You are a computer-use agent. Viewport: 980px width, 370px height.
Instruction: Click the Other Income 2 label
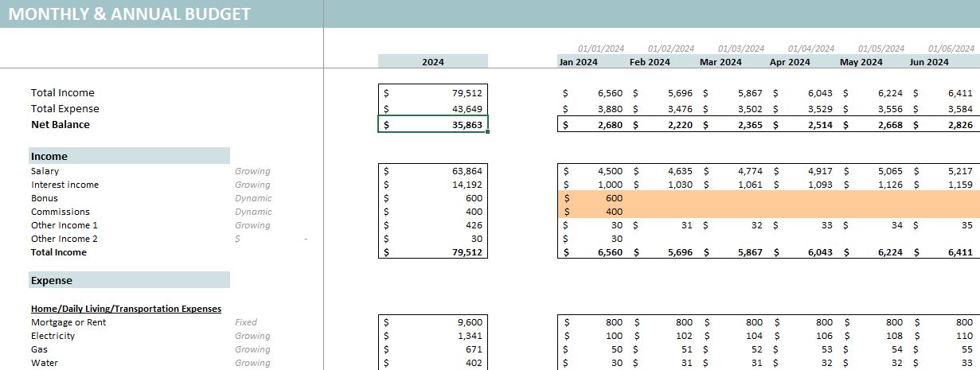coord(64,239)
